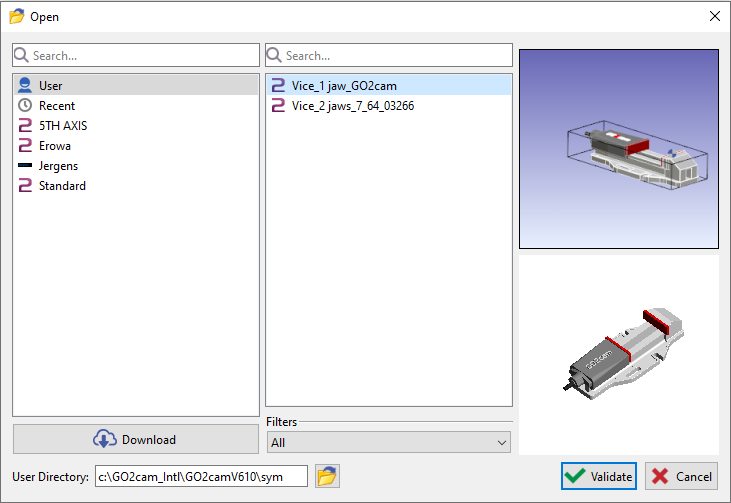Click the User profile icon in the list
Image resolution: width=731 pixels, height=503 pixels.
pyautogui.click(x=25, y=86)
